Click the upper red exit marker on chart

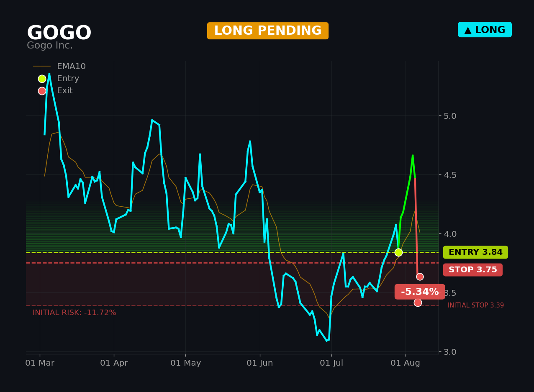[420, 277]
